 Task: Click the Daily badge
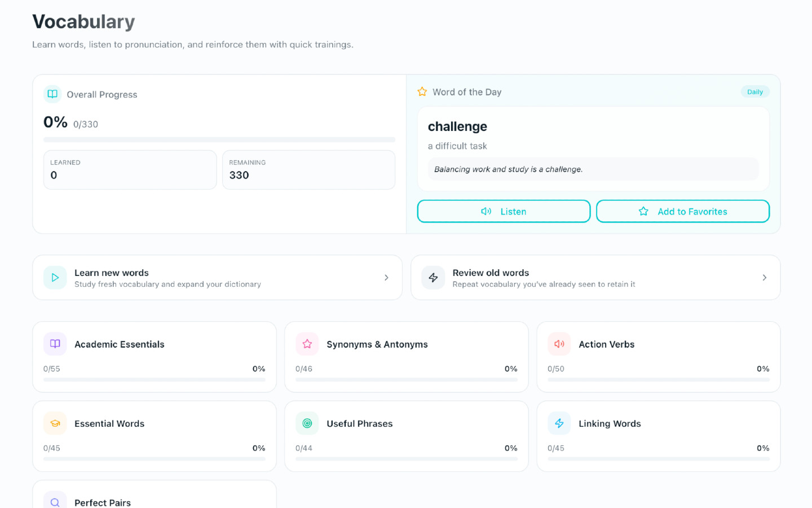click(x=755, y=92)
